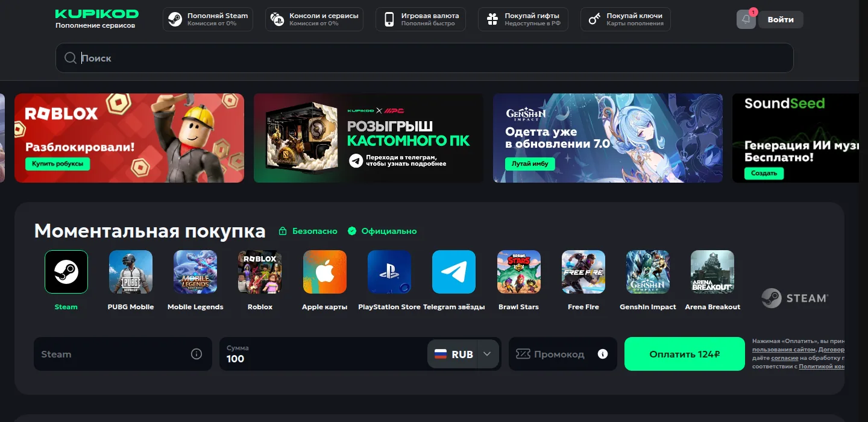Select the Steam service icon
The image size is (868, 422).
(x=66, y=272)
